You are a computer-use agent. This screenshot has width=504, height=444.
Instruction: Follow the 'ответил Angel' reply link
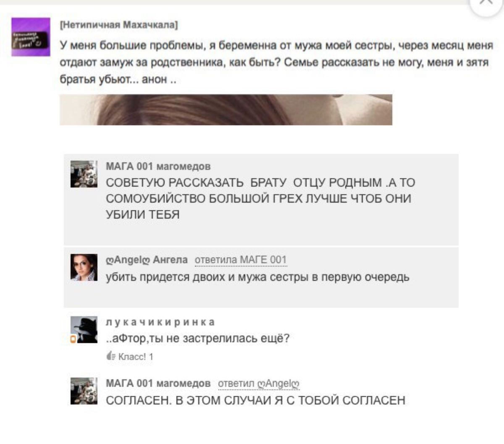point(259,383)
